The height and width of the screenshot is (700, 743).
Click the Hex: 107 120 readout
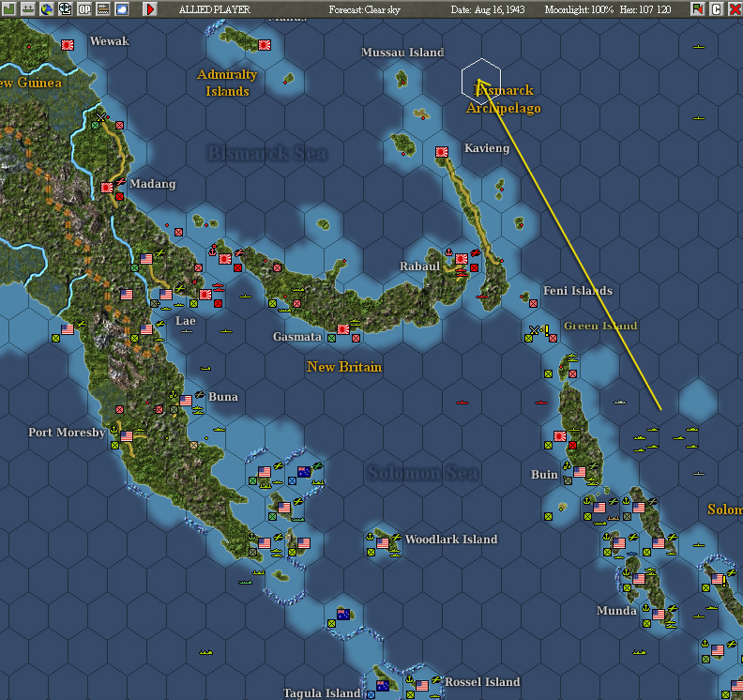tap(645, 9)
